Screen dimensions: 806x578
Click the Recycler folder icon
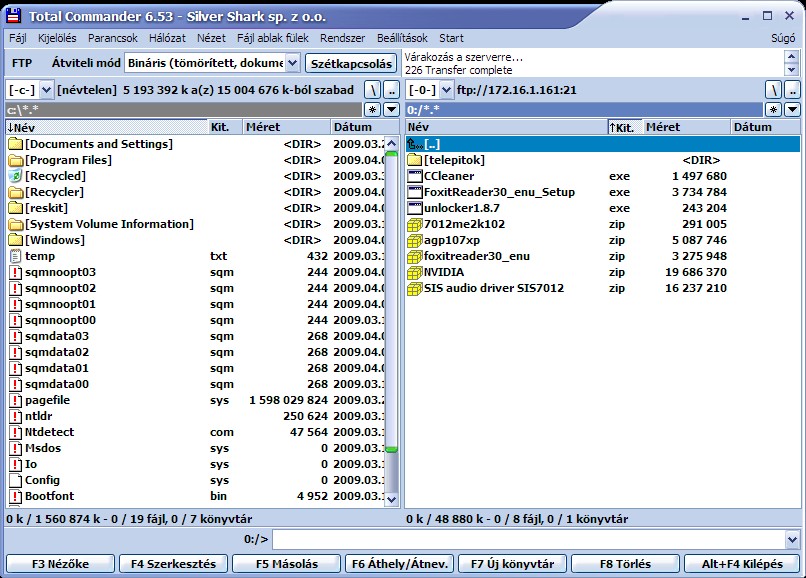16,192
